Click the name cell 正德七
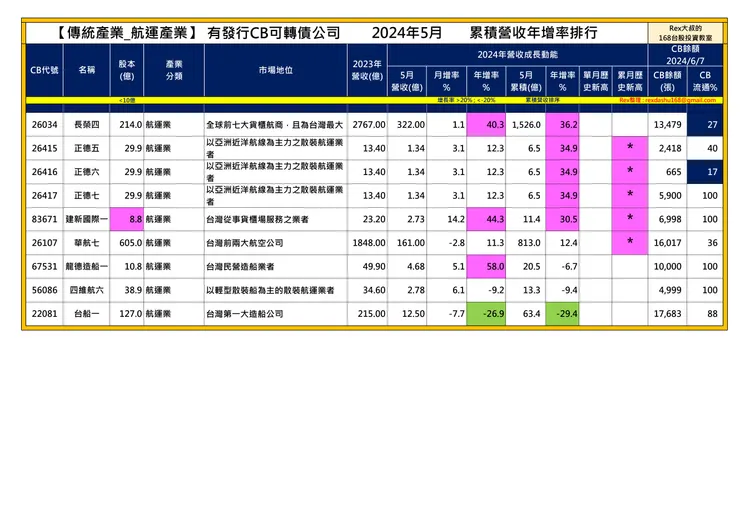 coord(86,196)
